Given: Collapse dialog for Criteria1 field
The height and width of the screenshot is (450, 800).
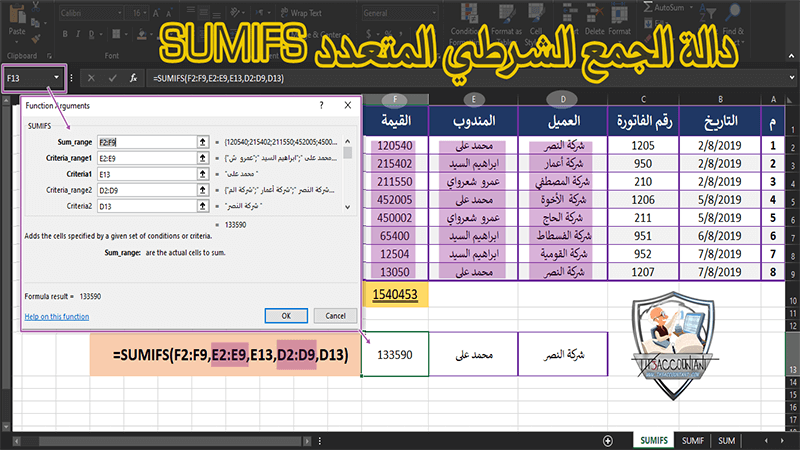Looking at the screenshot, I should pos(203,174).
